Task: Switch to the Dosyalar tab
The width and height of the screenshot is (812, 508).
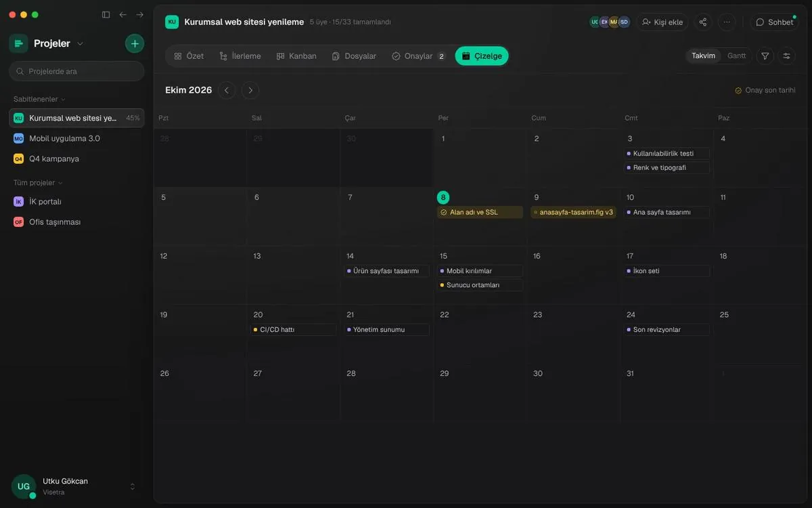Action: click(x=354, y=56)
